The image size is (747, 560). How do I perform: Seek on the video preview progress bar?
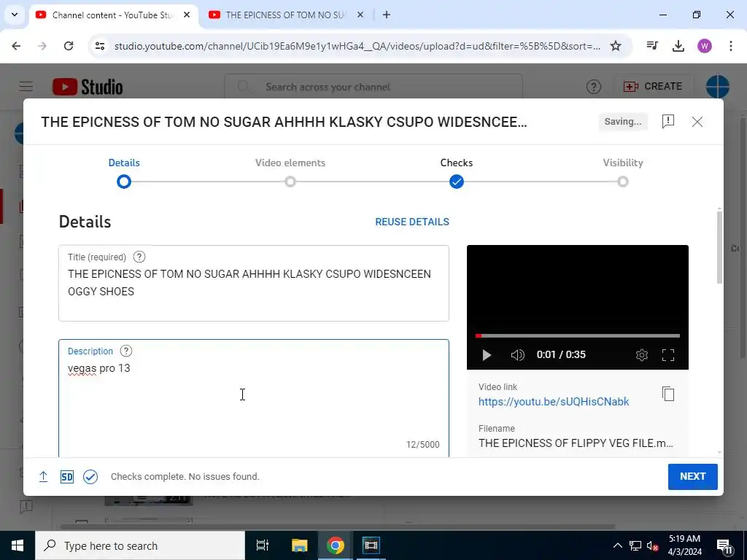click(578, 335)
